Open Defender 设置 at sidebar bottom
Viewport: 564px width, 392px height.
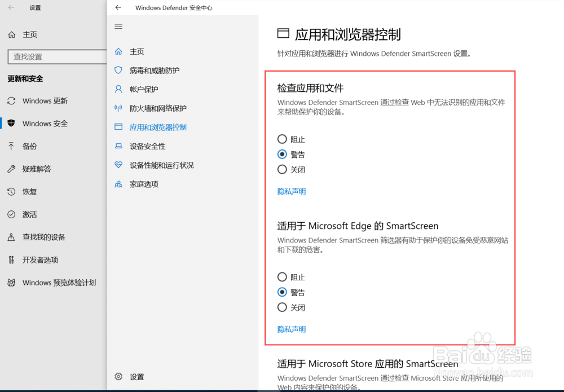[136, 377]
